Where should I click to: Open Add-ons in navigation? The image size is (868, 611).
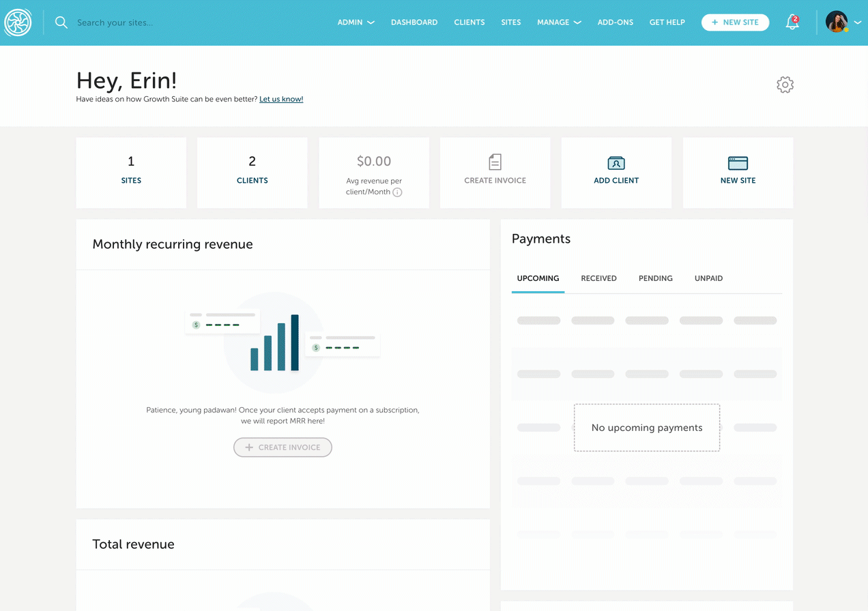(x=616, y=23)
